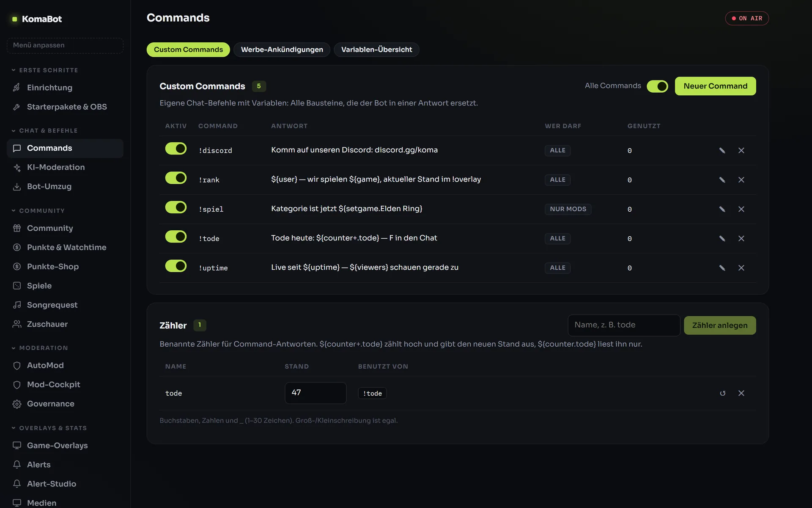
Task: Open the Variablen-Übersicht tab
Action: pos(376,50)
